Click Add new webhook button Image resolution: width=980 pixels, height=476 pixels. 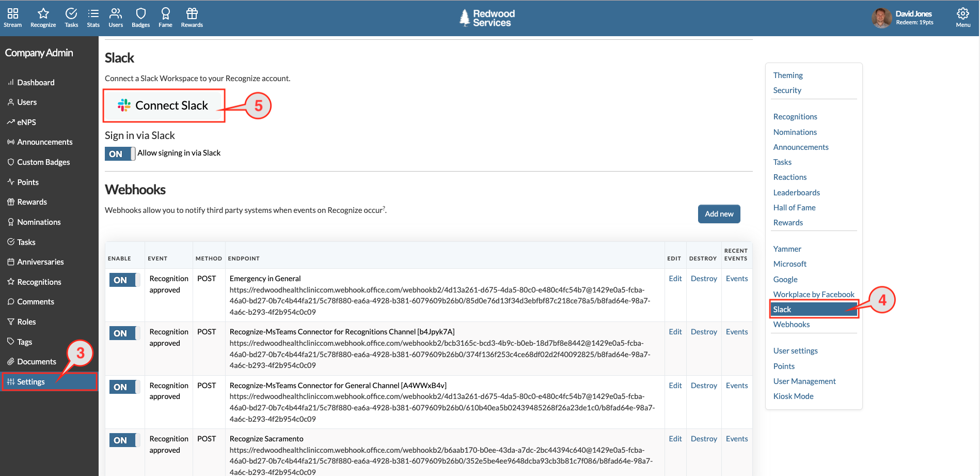point(719,214)
